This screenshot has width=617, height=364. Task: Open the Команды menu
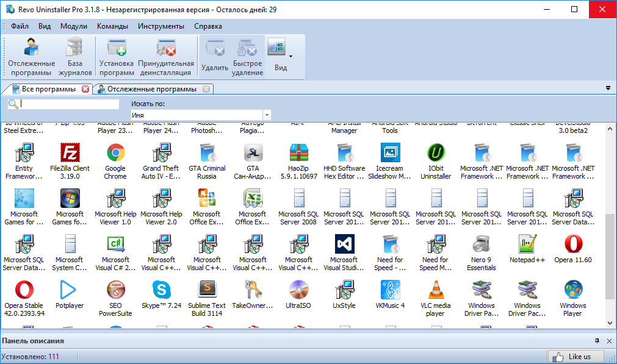[x=112, y=26]
